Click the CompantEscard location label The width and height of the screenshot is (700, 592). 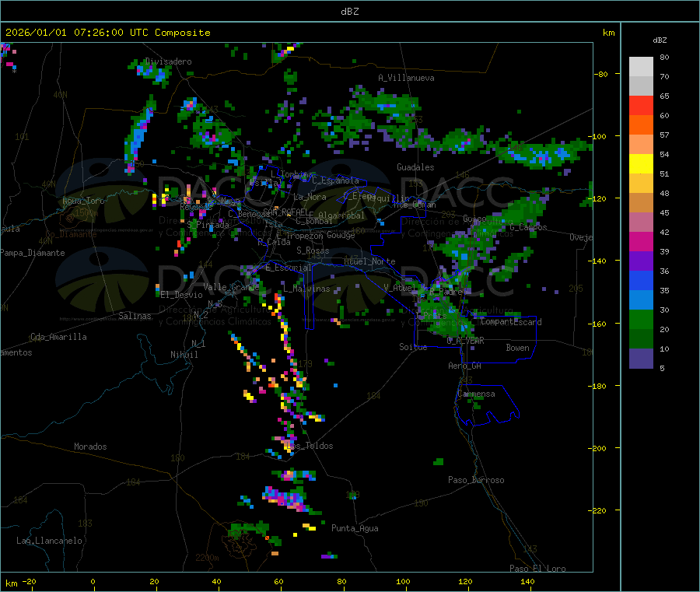(512, 322)
